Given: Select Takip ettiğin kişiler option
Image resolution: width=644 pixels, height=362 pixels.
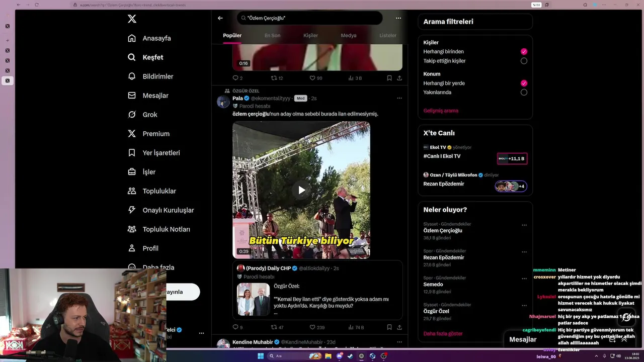Looking at the screenshot, I should [x=524, y=61].
